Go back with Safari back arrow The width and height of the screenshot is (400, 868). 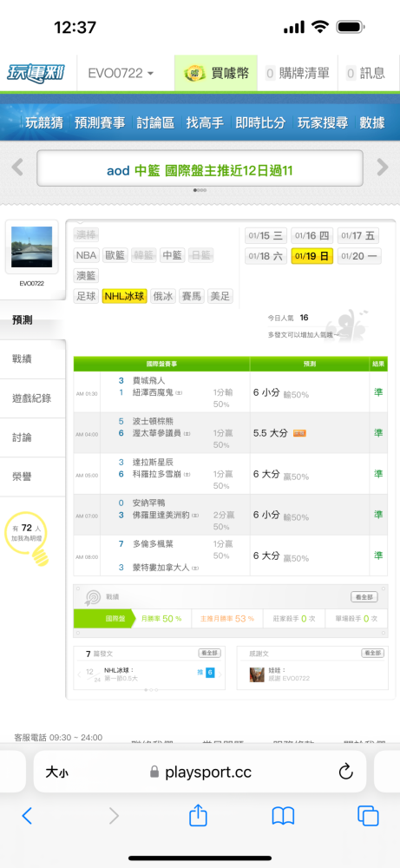point(27,816)
